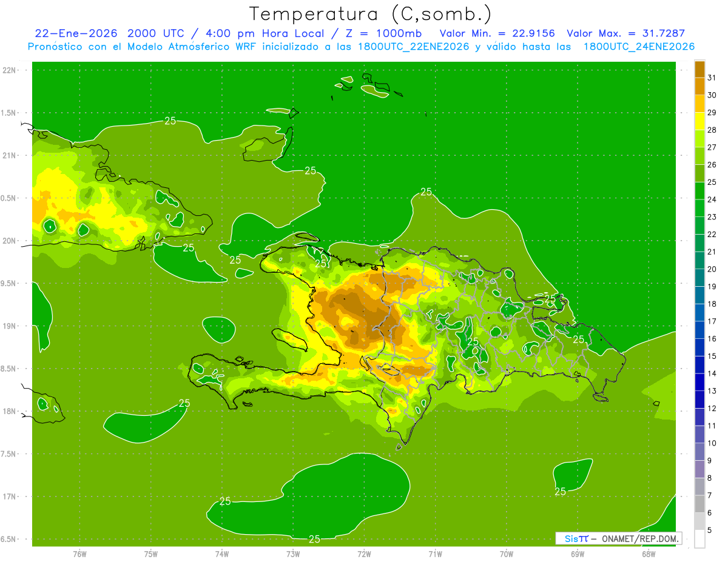Click the "20N" latitude axis label
The width and height of the screenshot is (728, 562).
coord(10,241)
